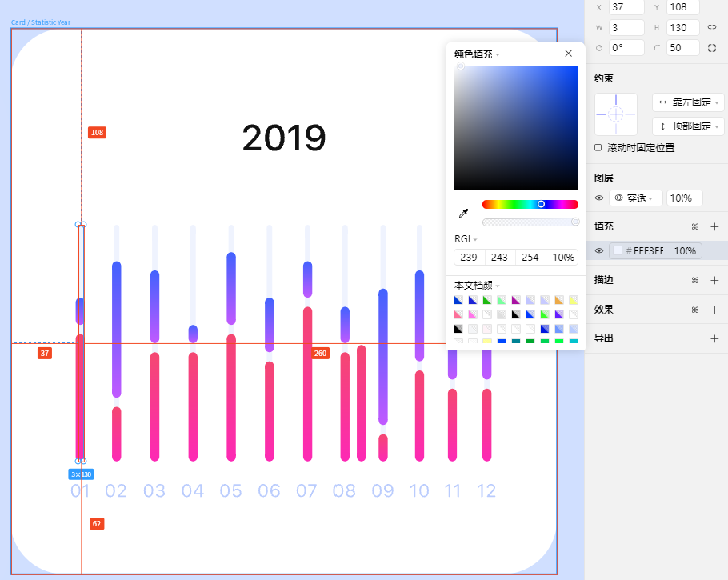Toggle independent corner radius icon
728x580 pixels.
coord(712,48)
